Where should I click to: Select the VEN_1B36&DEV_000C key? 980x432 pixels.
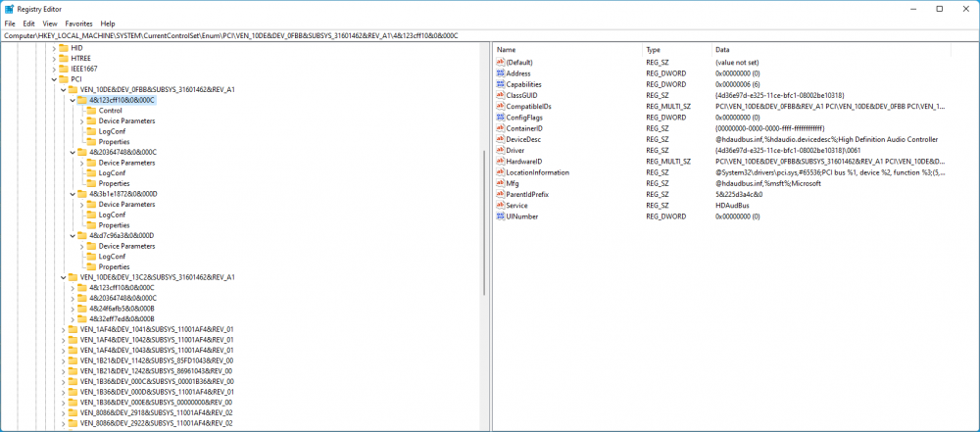click(x=157, y=381)
